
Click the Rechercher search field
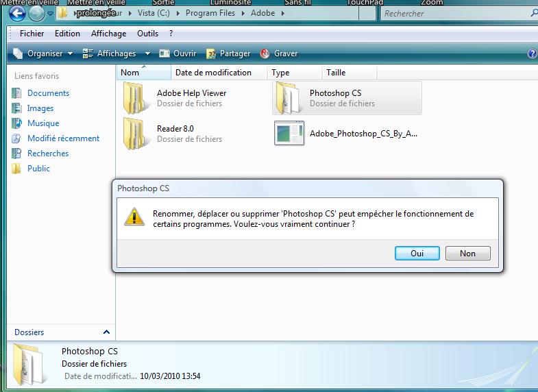click(x=456, y=14)
